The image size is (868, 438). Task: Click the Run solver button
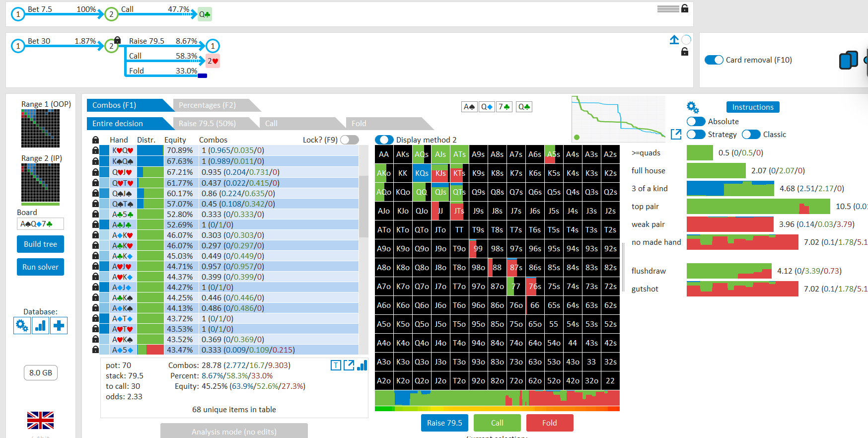pos(40,267)
